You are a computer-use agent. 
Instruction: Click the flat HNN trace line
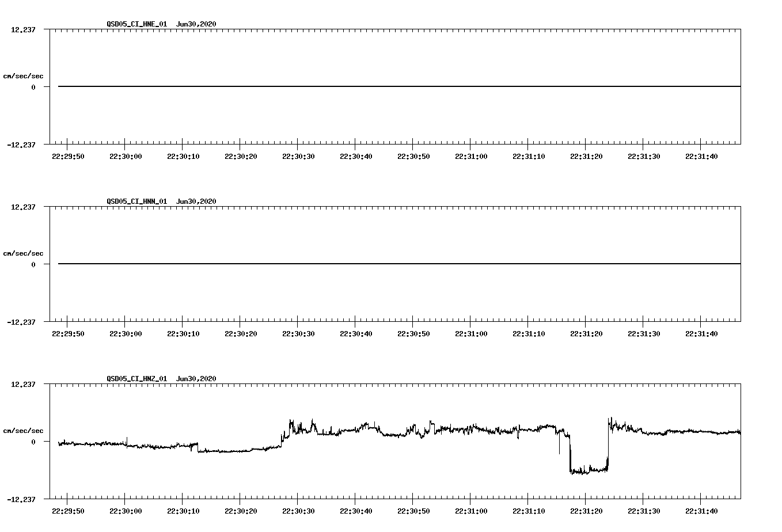399,264
